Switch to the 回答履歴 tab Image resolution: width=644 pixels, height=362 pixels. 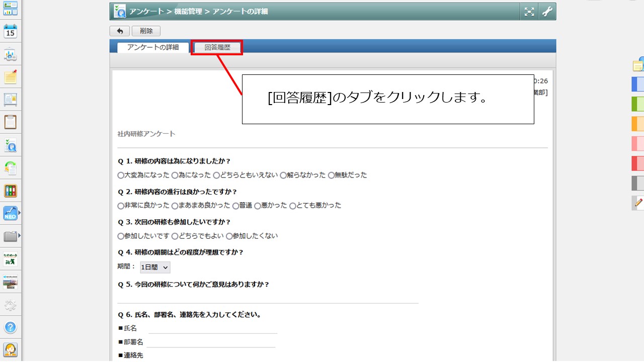[x=217, y=48]
